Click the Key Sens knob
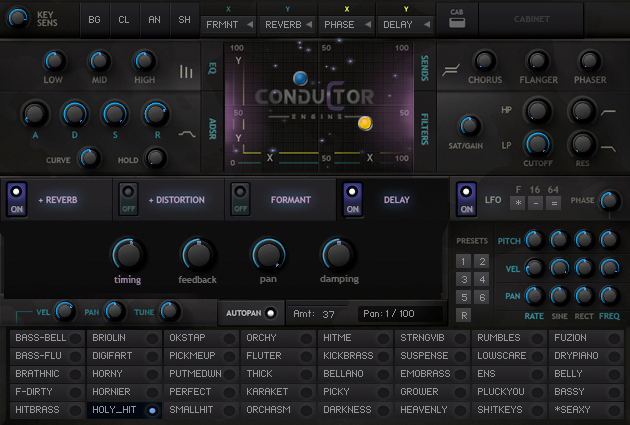The width and height of the screenshot is (630, 425). [18, 17]
